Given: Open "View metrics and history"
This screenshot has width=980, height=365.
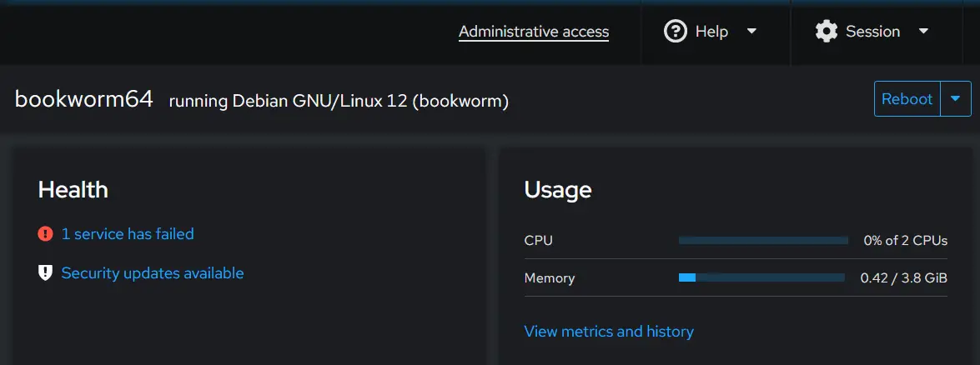Looking at the screenshot, I should coord(609,332).
